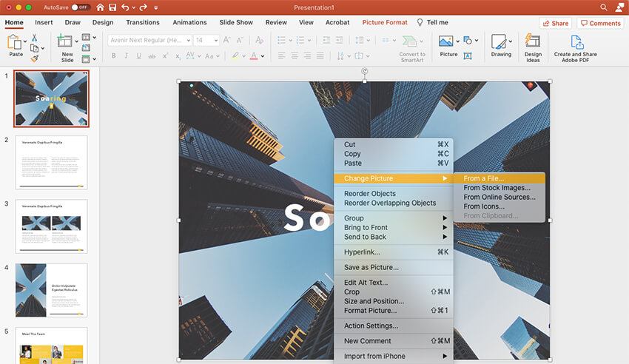The image size is (629, 364).
Task: Click the Redo arrow icon
Action: (x=143, y=7)
